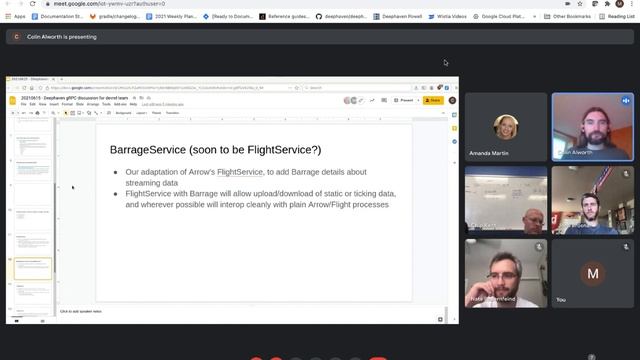Open the deephaven GitHub bookmark
Viewport: 640px width, 360px height.
(x=341, y=16)
